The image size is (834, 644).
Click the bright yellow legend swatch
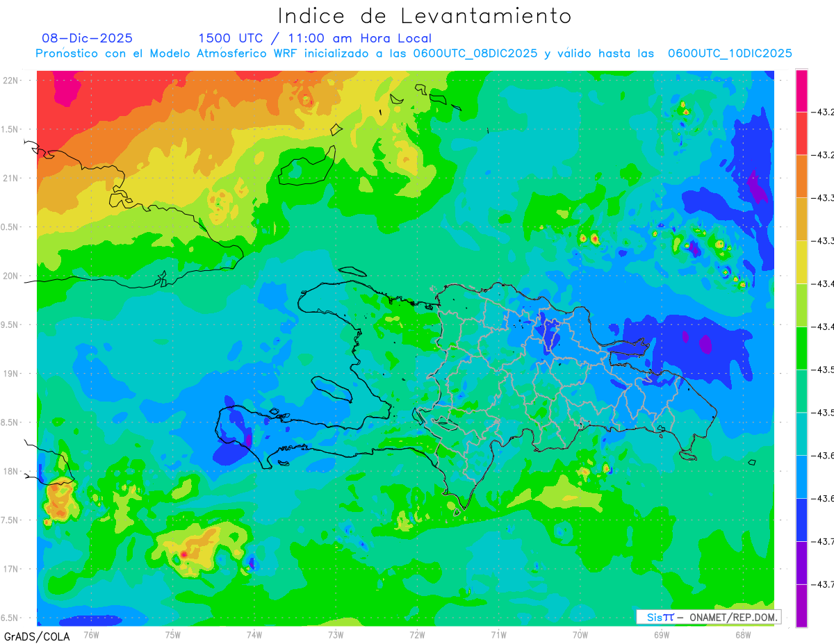801,262
